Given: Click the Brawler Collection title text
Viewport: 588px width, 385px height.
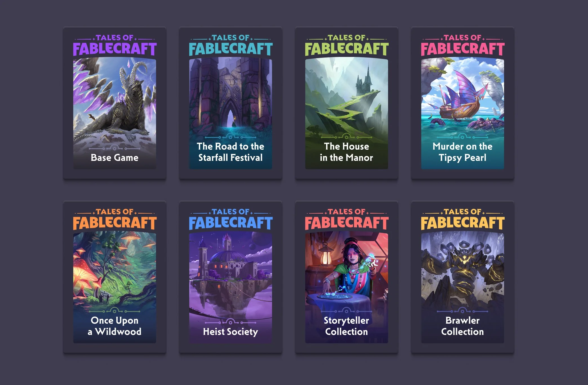Looking at the screenshot, I should pyautogui.click(x=463, y=326).
